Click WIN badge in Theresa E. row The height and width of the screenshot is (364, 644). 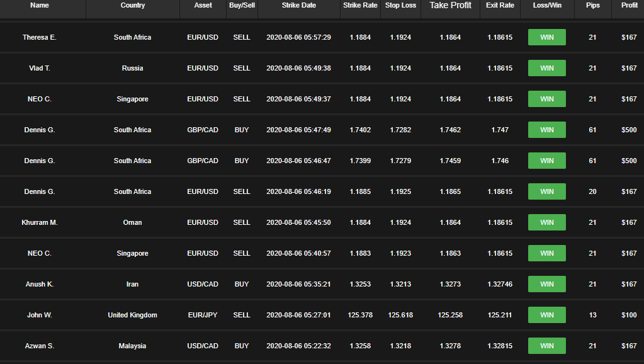(546, 37)
